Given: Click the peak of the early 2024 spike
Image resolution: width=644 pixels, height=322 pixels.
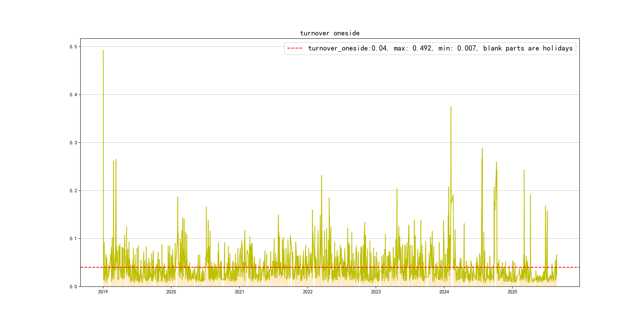Looking at the screenshot, I should click(451, 107).
